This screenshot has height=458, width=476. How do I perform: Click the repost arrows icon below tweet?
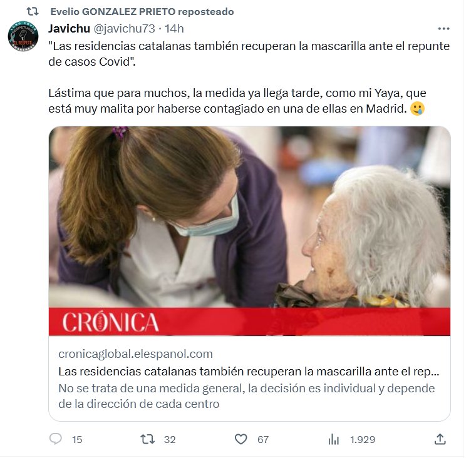click(148, 439)
